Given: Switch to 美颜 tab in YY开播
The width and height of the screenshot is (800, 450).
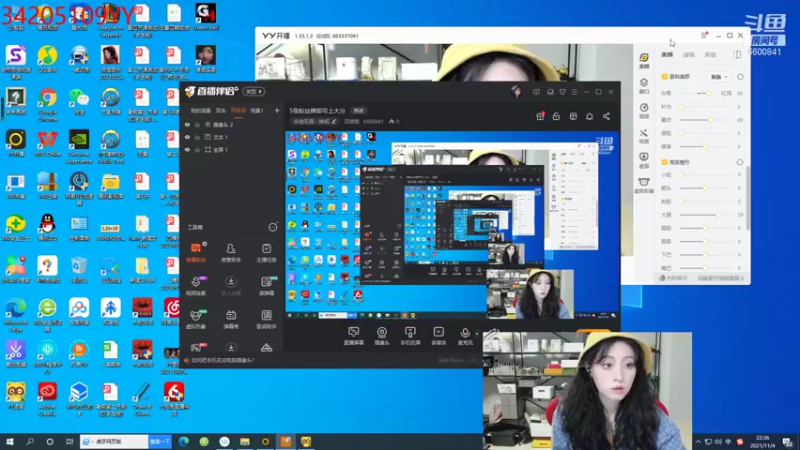Looking at the screenshot, I should pos(667,55).
